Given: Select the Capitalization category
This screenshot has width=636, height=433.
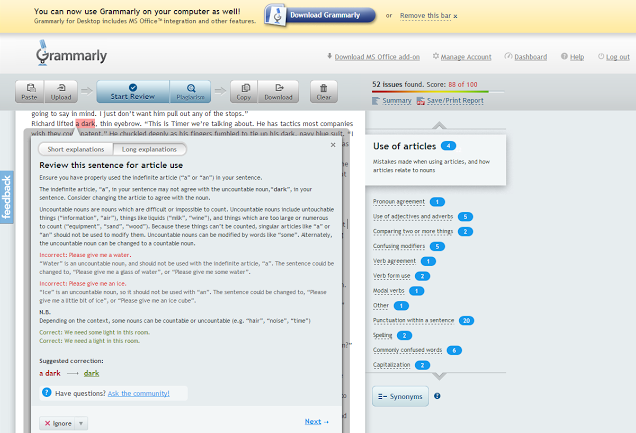Looking at the screenshot, I should click(391, 365).
